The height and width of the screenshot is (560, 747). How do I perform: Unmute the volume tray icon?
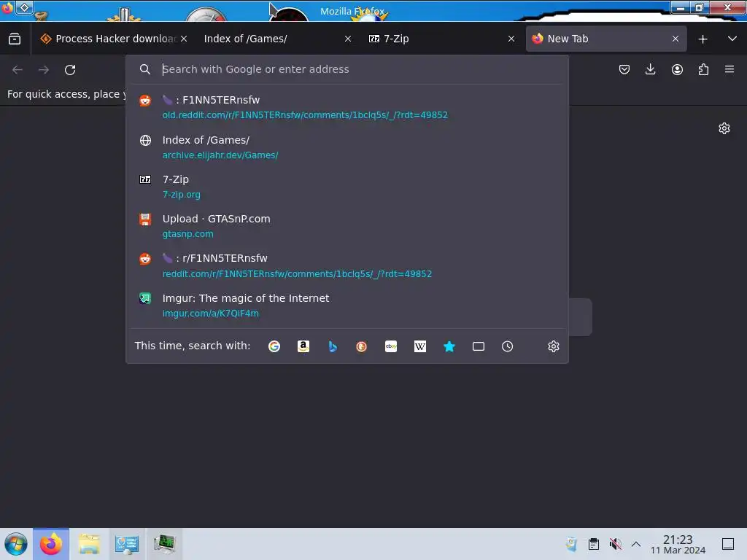pyautogui.click(x=615, y=544)
